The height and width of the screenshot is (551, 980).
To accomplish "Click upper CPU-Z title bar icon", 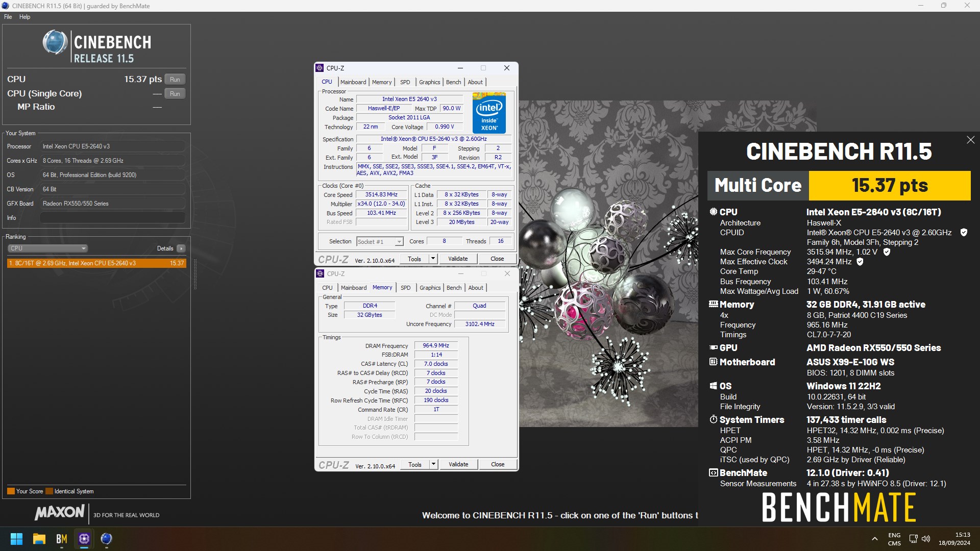I will [320, 68].
